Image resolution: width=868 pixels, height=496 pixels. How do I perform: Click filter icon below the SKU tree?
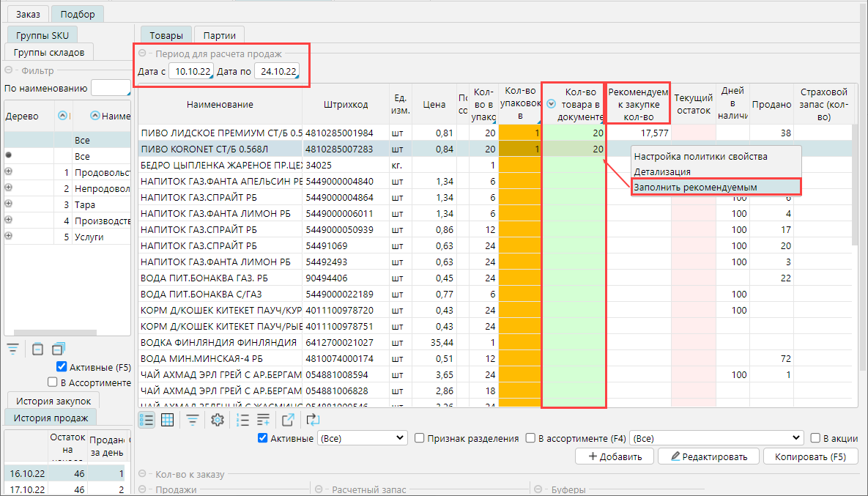(x=12, y=349)
